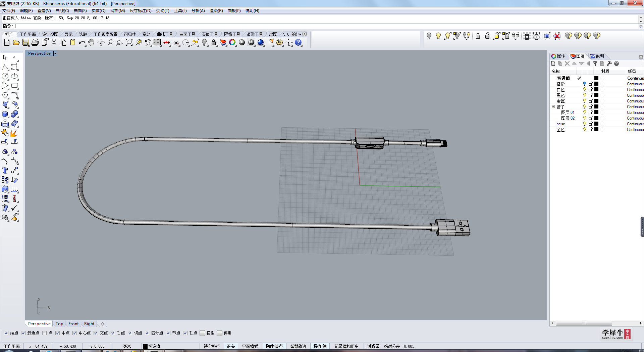Image resolution: width=644 pixels, height=352 pixels.
Task: Select the Text tool in left sidebar
Action: click(5, 171)
